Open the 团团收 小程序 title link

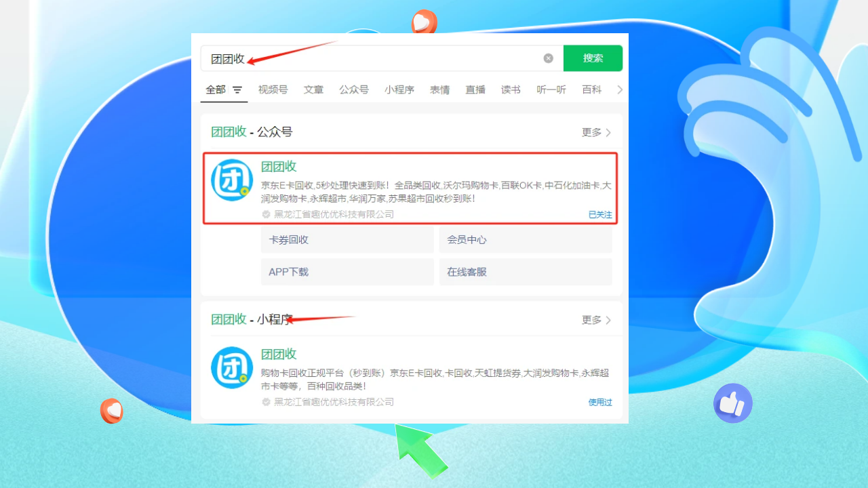279,354
